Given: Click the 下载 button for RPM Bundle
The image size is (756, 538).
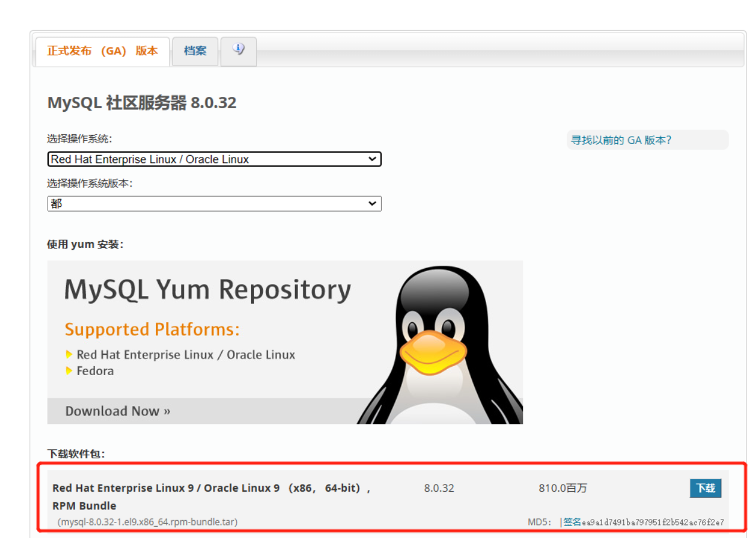Looking at the screenshot, I should [705, 488].
